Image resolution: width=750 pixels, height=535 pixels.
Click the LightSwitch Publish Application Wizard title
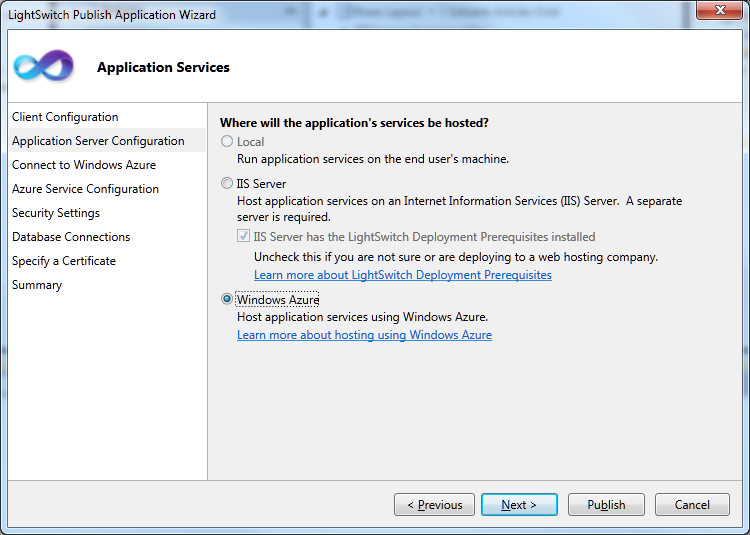(x=112, y=15)
